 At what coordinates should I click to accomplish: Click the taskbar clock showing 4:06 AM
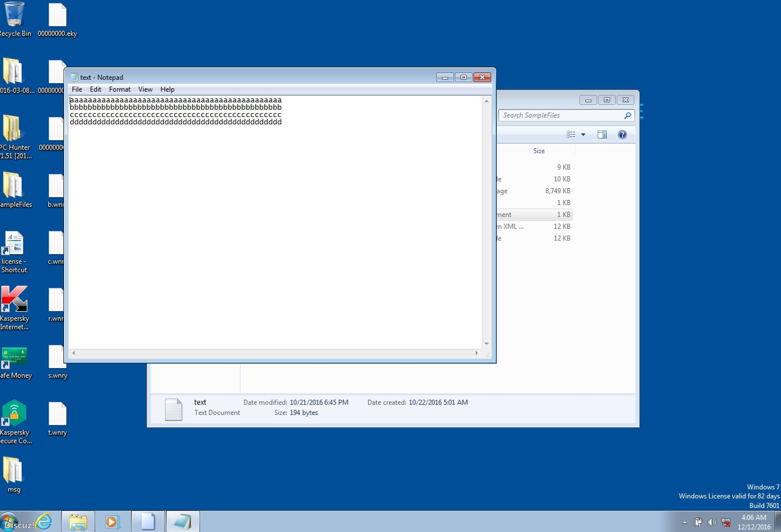coord(754,522)
